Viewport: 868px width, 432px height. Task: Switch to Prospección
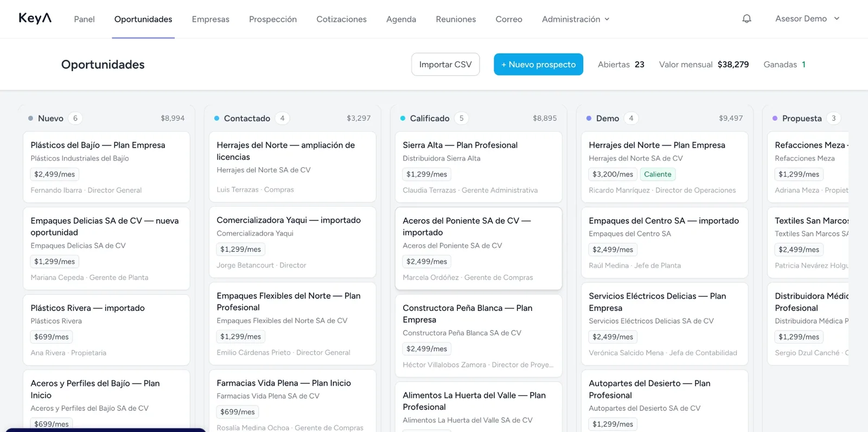point(273,19)
